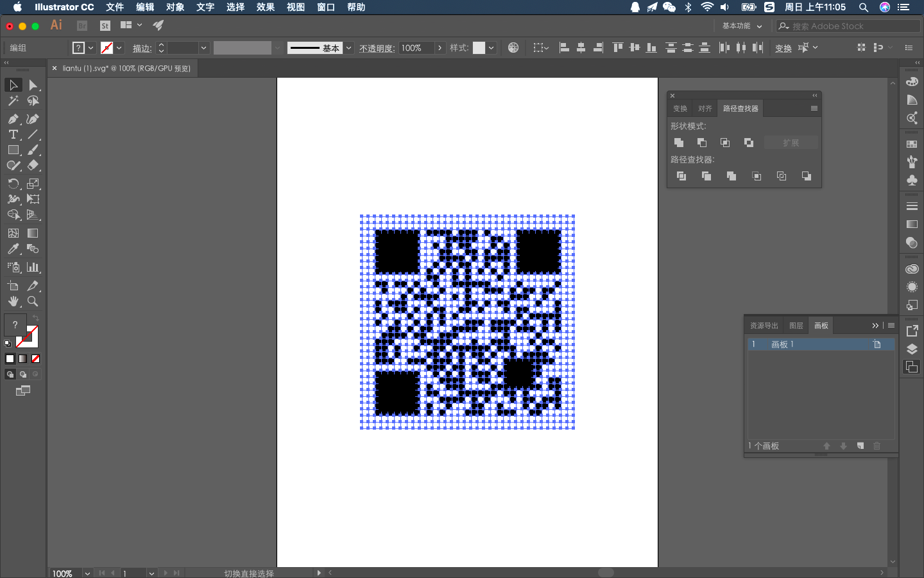This screenshot has width=924, height=578.
Task: Open the 效果 menu
Action: point(266,7)
